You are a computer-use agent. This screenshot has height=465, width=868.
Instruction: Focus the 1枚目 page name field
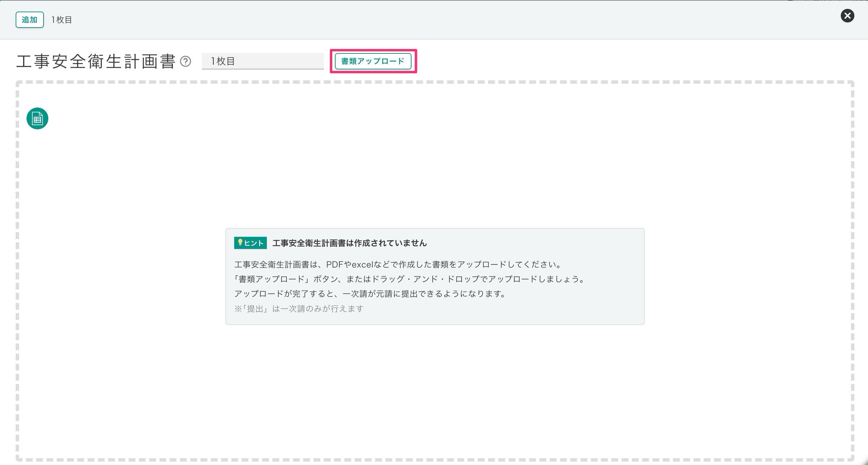point(262,61)
